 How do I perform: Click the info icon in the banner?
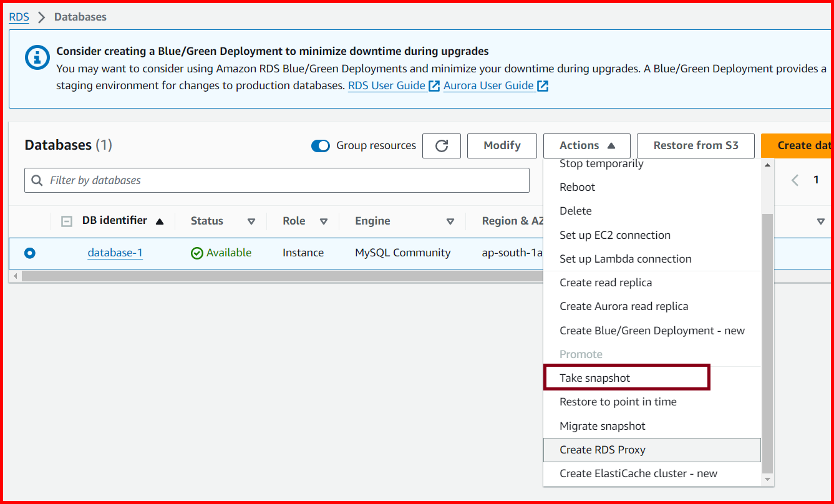(x=37, y=58)
